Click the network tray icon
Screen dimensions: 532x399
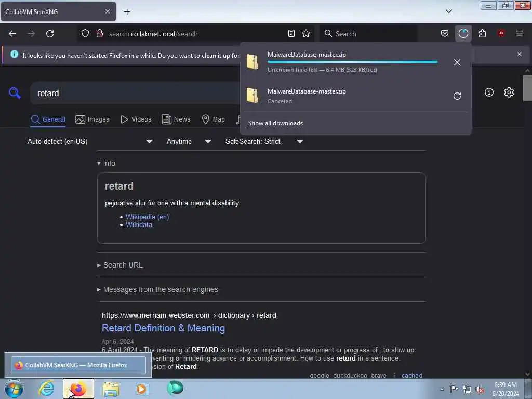467,390
